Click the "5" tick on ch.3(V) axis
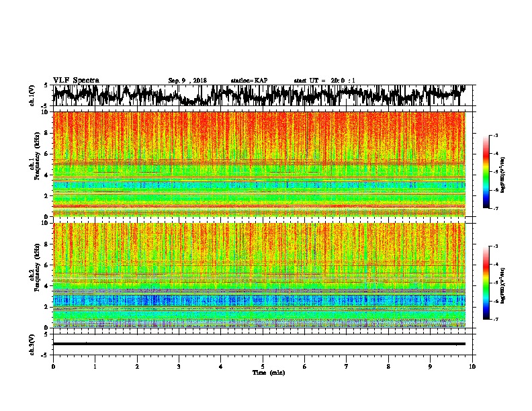 tap(46, 334)
